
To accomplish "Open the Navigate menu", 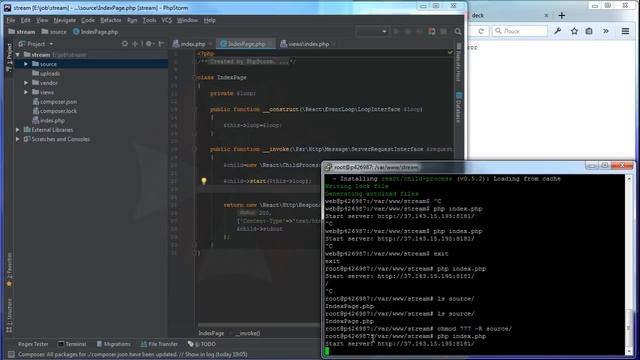I will [64, 20].
